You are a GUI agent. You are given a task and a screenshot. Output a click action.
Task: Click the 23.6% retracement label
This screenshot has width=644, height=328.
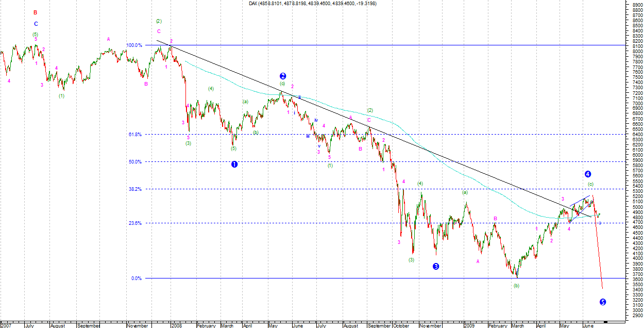(x=135, y=223)
